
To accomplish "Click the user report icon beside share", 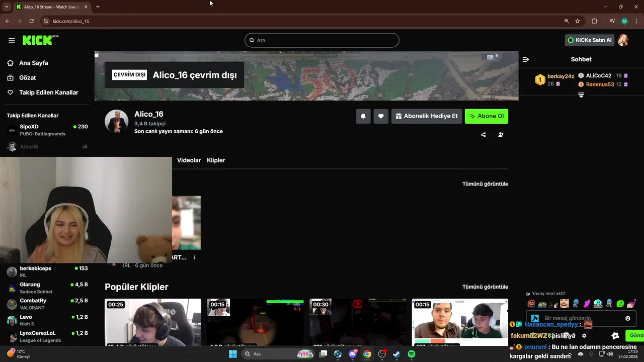I will tap(501, 135).
